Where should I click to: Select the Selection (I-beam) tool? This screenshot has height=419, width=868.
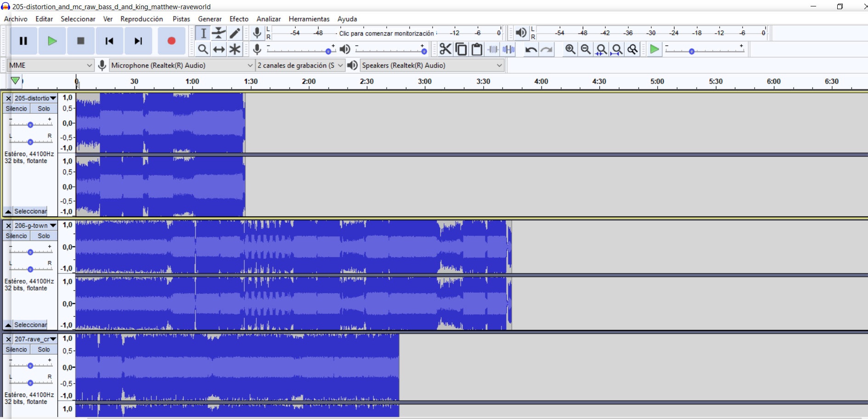tap(203, 33)
